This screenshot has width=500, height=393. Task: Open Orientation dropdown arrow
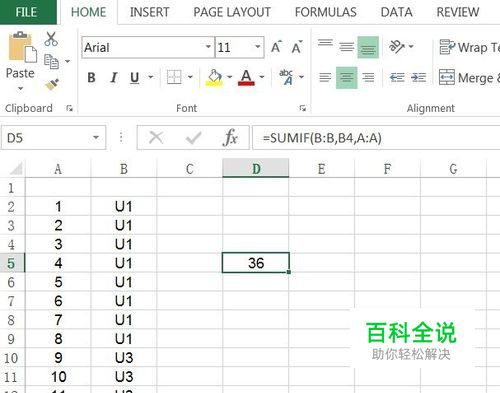411,47
